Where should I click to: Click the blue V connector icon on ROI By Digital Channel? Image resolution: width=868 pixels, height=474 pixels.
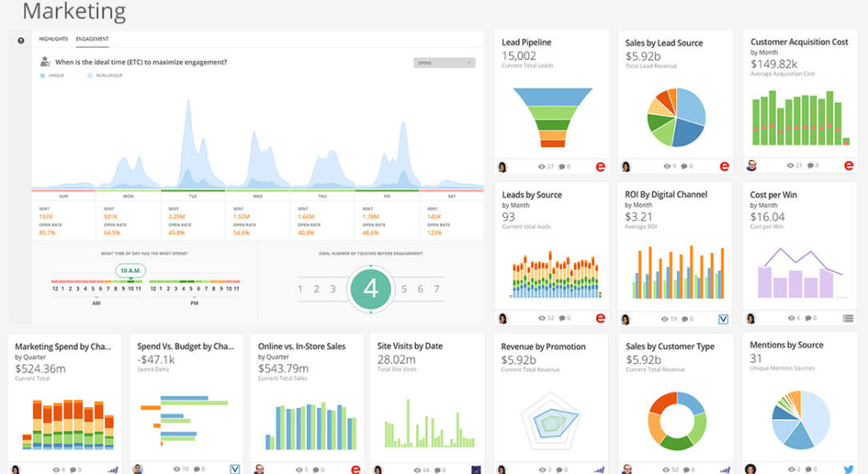723,318
